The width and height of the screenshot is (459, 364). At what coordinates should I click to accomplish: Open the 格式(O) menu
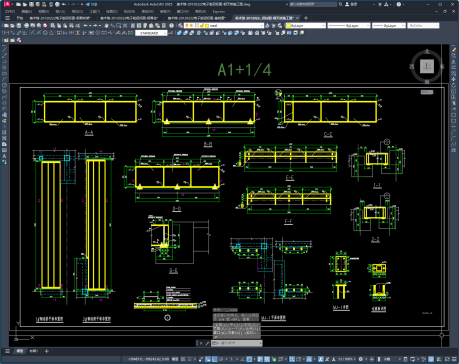(x=77, y=11)
